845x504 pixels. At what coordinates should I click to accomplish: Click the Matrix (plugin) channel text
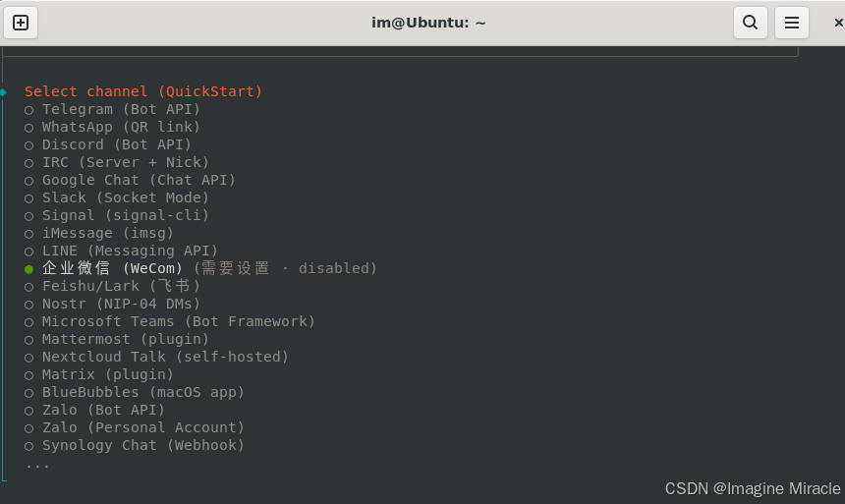(x=108, y=374)
